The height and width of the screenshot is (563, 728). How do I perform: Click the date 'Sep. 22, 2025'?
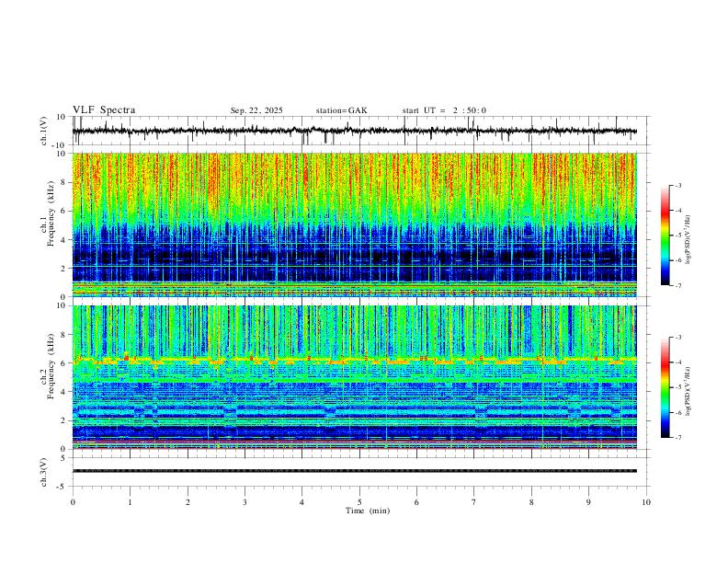coord(256,110)
